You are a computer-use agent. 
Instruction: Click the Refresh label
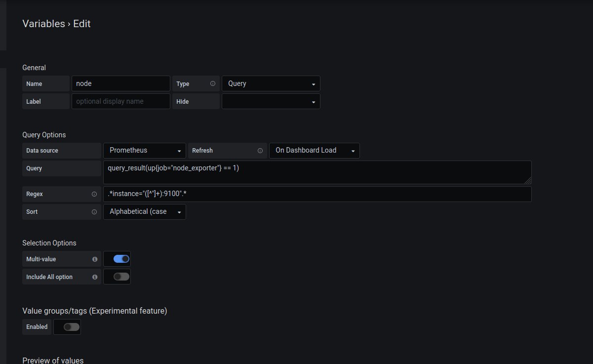(x=202, y=151)
